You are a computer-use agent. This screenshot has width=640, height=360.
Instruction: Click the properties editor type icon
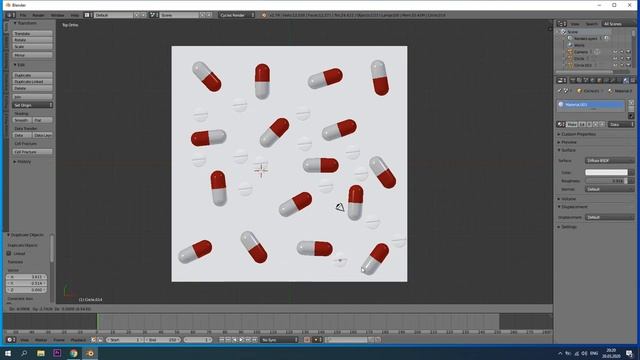[561, 80]
